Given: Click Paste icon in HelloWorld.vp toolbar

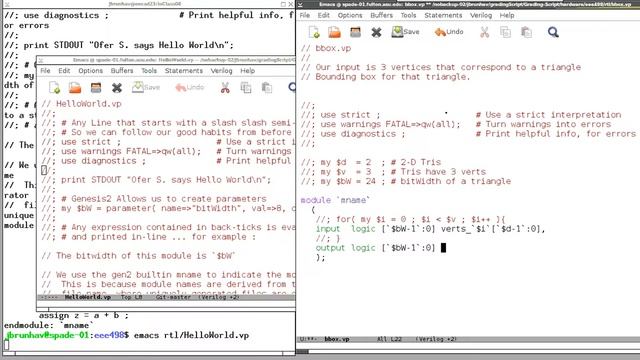Looking at the screenshot, I should pos(267,87).
